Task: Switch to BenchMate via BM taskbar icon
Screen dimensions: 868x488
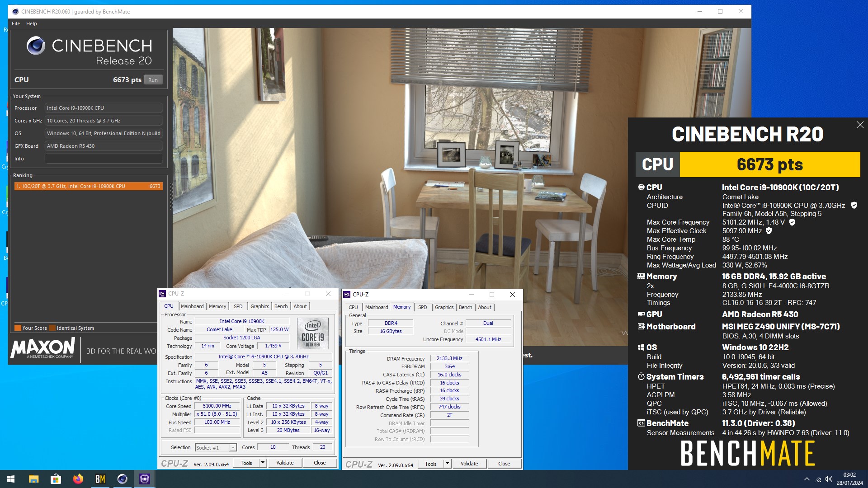Action: (x=100, y=479)
